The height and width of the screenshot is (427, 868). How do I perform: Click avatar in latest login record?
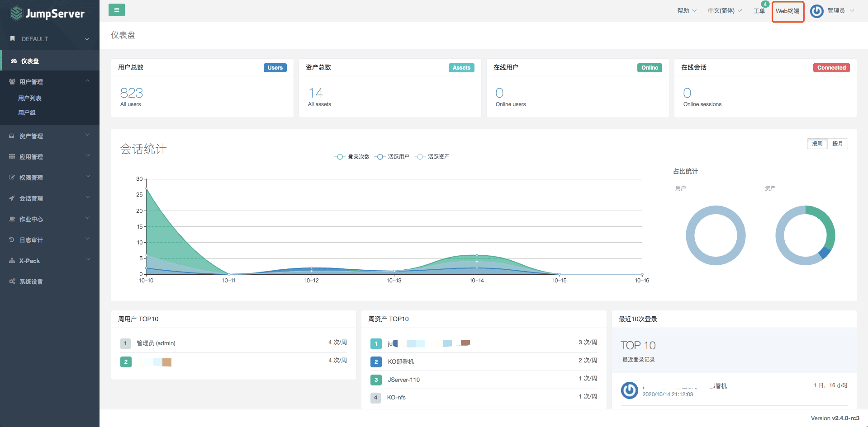tap(629, 390)
